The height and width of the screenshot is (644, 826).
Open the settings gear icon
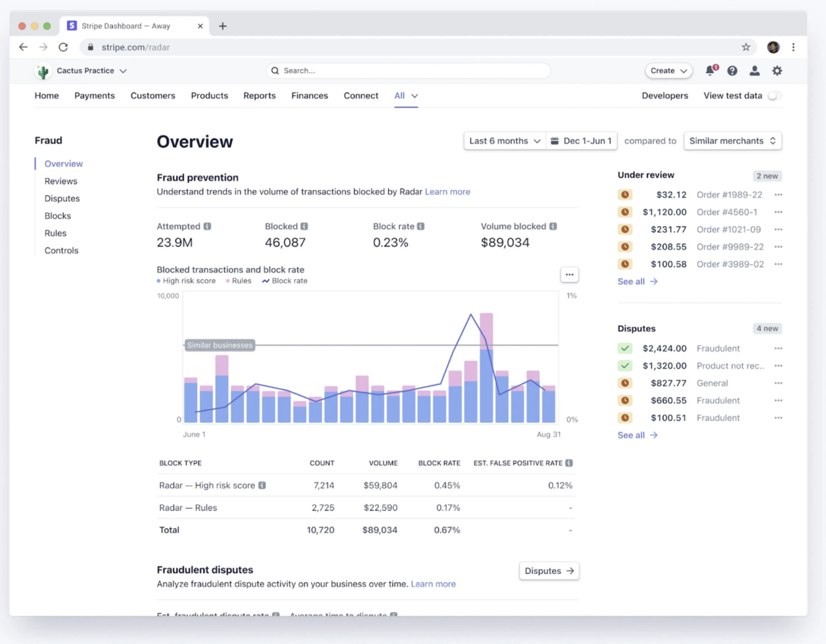(777, 70)
